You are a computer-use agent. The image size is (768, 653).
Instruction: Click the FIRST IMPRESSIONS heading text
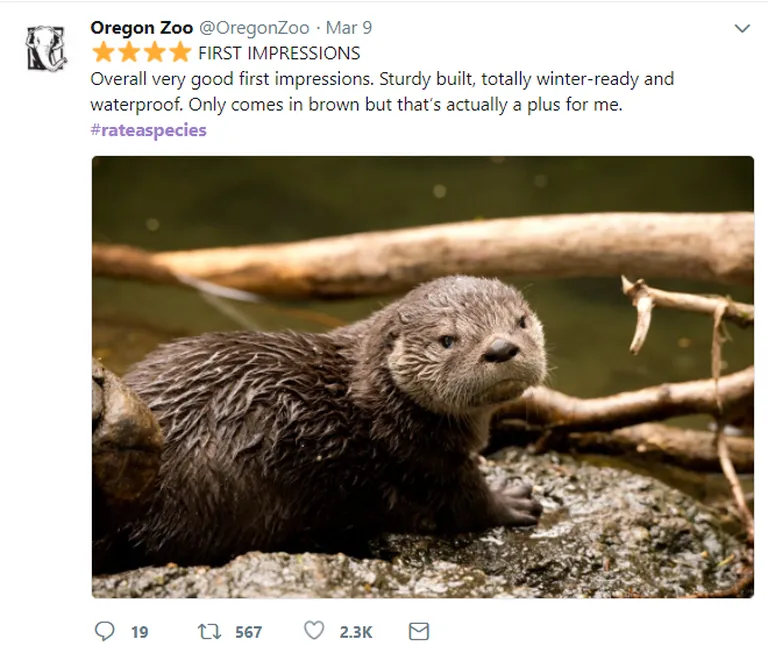279,53
